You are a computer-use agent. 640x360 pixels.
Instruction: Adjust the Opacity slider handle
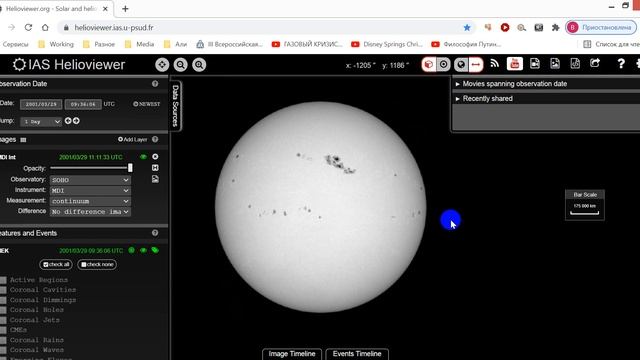click(x=130, y=168)
